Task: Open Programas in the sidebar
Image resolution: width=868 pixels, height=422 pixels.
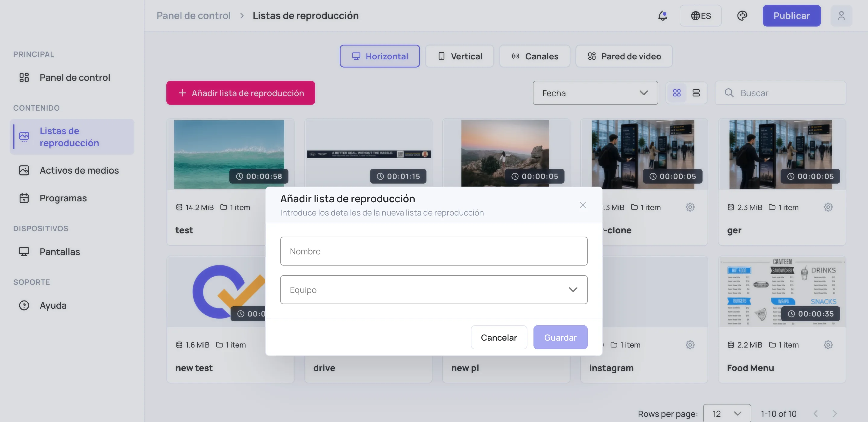Action: 72,198
